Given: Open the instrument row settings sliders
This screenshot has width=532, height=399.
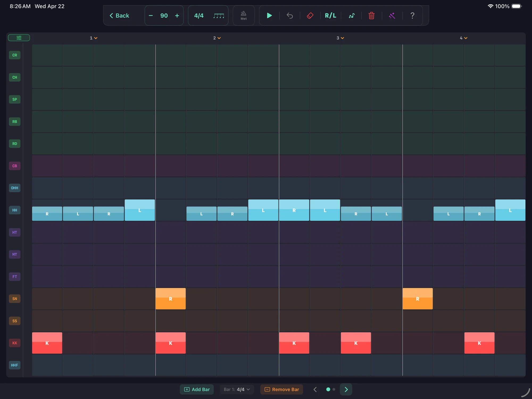Looking at the screenshot, I should tap(19, 38).
